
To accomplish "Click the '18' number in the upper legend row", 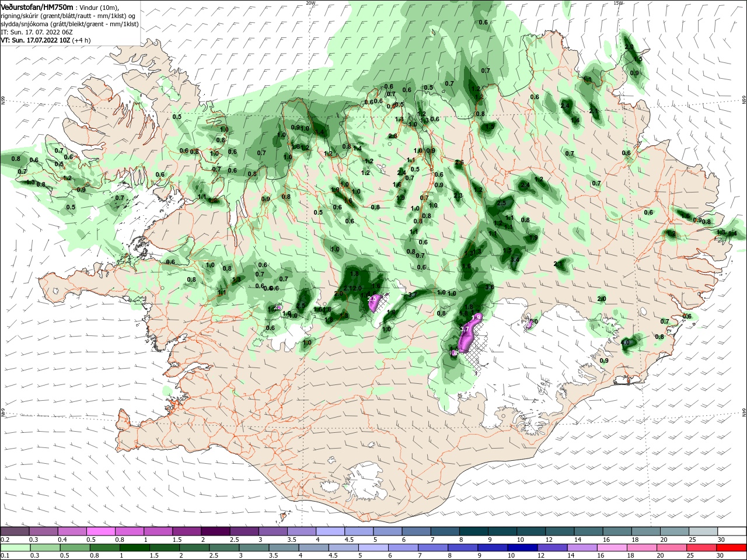I will pos(635,540).
